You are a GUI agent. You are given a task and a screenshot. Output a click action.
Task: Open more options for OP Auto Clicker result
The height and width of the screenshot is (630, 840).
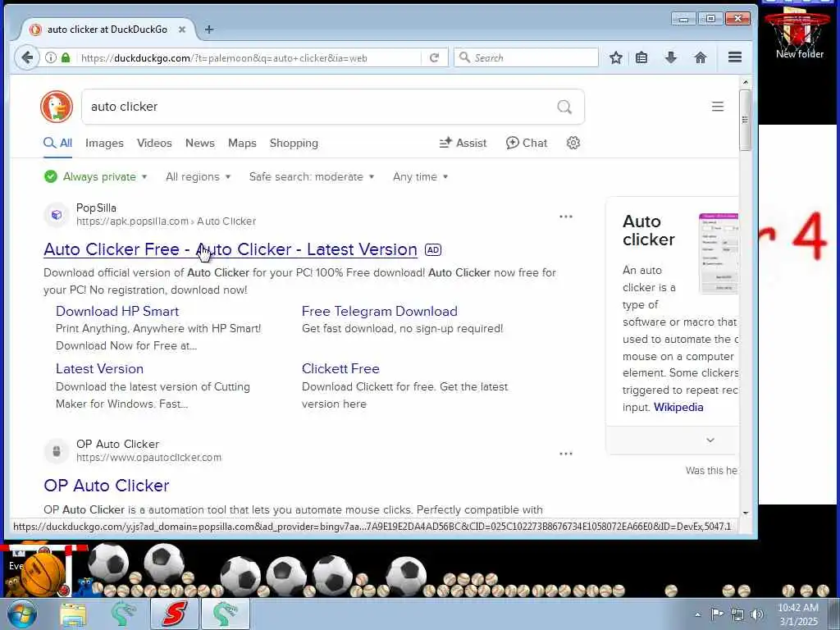(x=566, y=454)
